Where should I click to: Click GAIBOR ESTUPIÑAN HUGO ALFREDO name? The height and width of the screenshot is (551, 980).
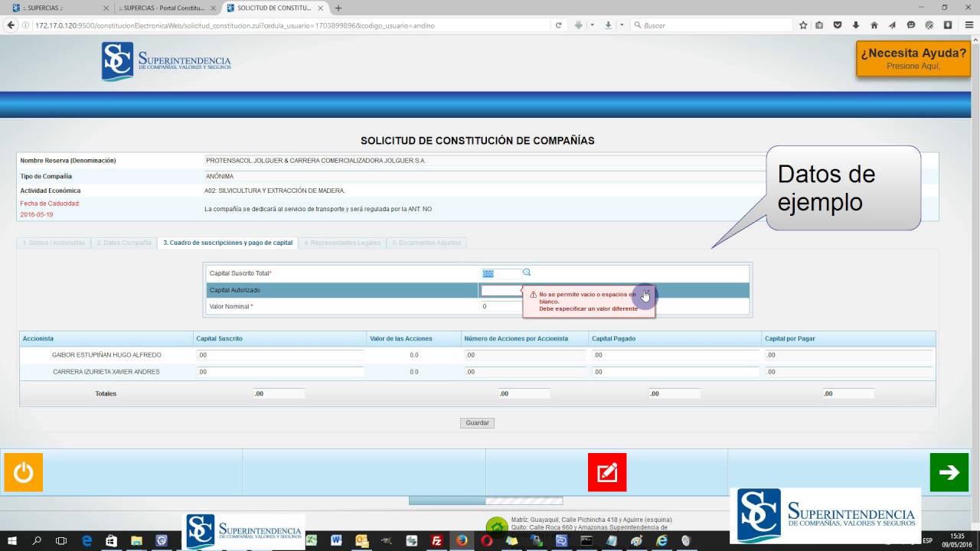tap(106, 355)
